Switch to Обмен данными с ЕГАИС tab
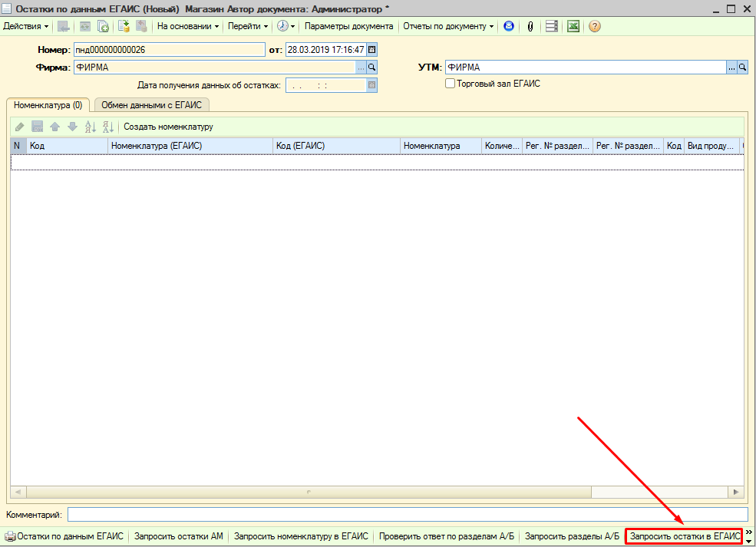 [151, 105]
